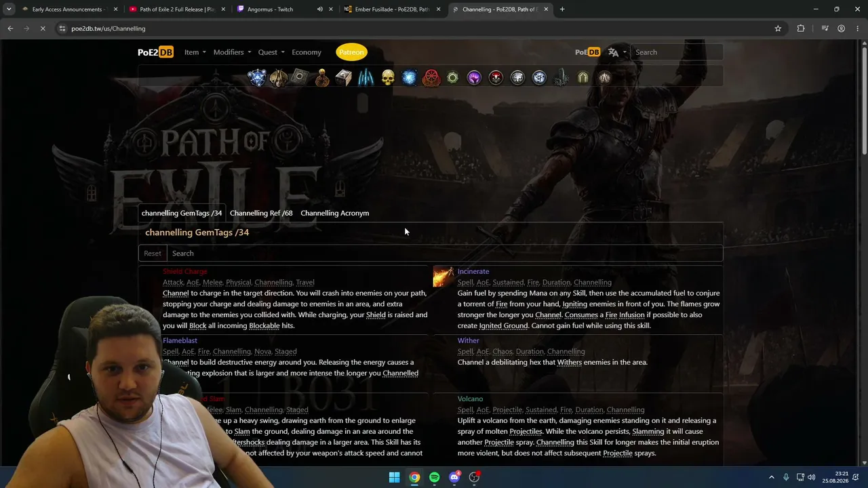Mute the Angormus Twitch tab audio
This screenshot has width=868, height=488.
coord(319,9)
